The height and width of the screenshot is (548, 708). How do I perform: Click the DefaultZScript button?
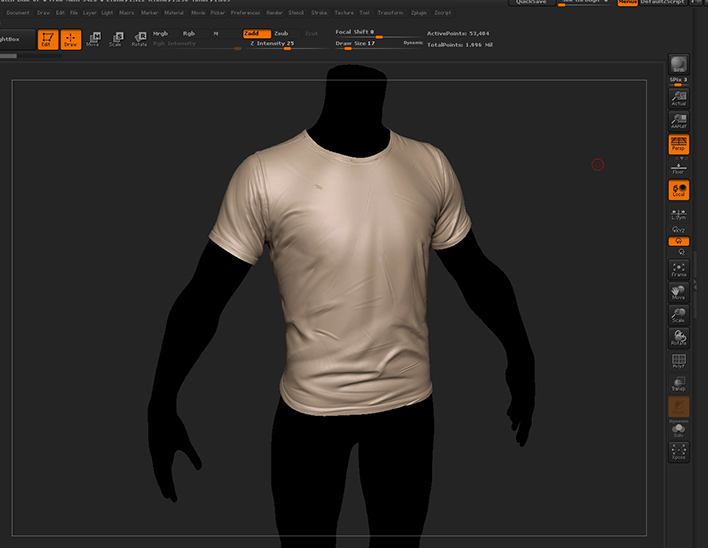click(x=662, y=2)
